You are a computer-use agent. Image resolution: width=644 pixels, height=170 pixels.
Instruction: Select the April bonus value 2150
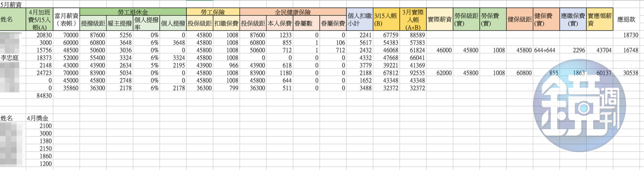coord(40,148)
